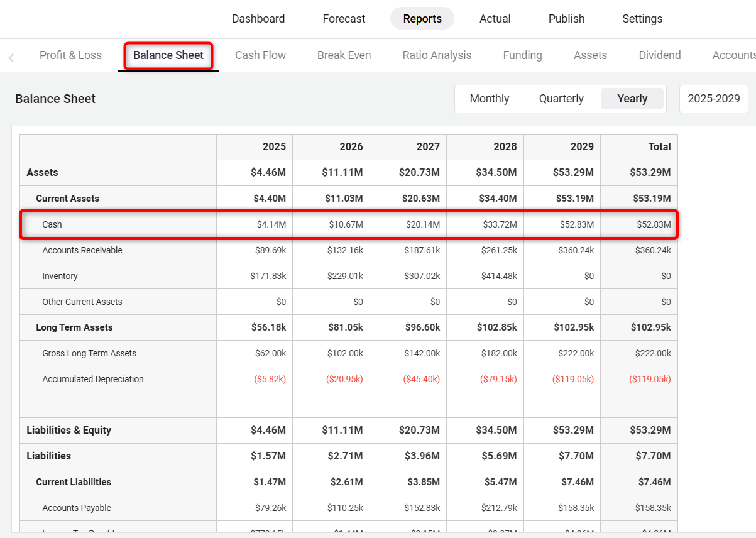Select the Balance Sheet tab
Screen dimensions: 756x538
[x=168, y=55]
